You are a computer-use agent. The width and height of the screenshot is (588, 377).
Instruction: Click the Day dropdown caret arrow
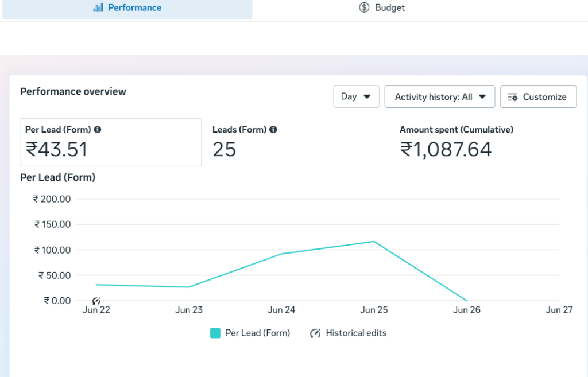point(367,96)
